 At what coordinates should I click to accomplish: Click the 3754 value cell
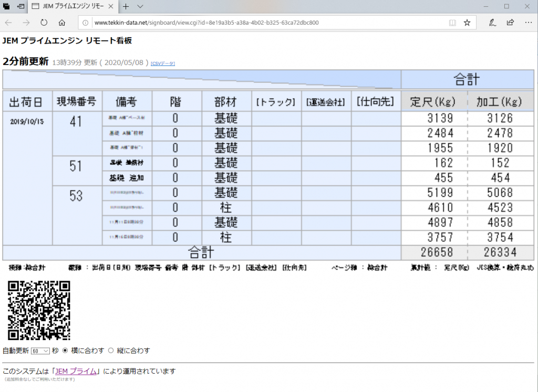(501, 238)
